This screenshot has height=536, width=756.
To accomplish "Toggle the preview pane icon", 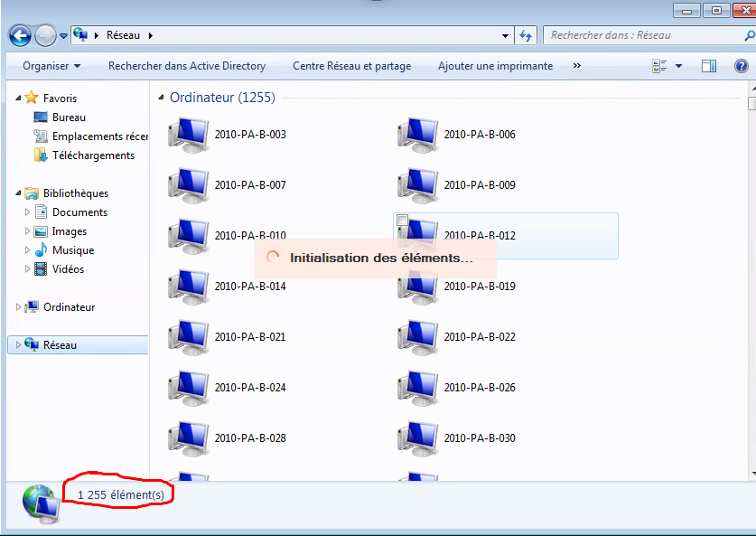I will pyautogui.click(x=709, y=66).
